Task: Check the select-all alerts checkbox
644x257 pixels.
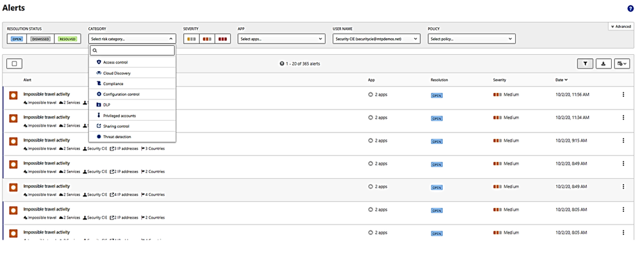Action: click(x=14, y=64)
